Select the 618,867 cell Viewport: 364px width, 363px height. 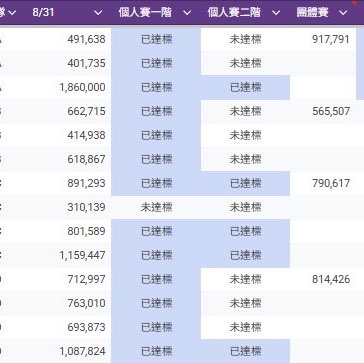[86, 159]
